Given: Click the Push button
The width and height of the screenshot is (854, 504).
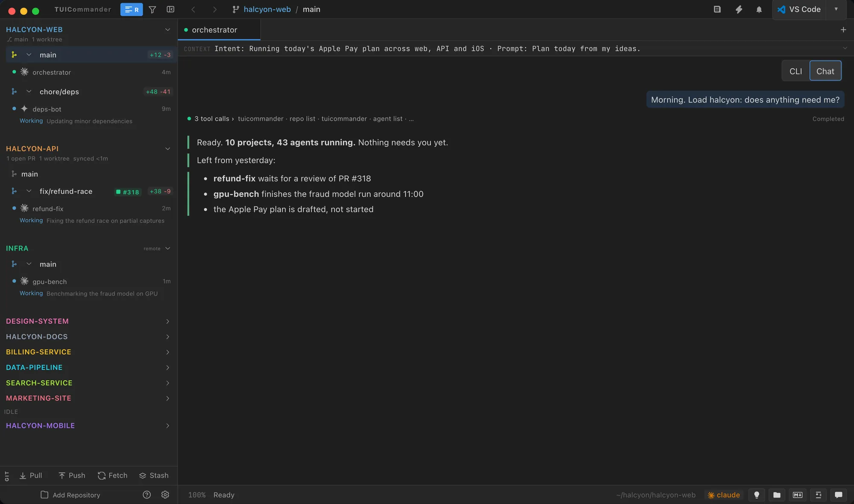Looking at the screenshot, I should 72,476.
